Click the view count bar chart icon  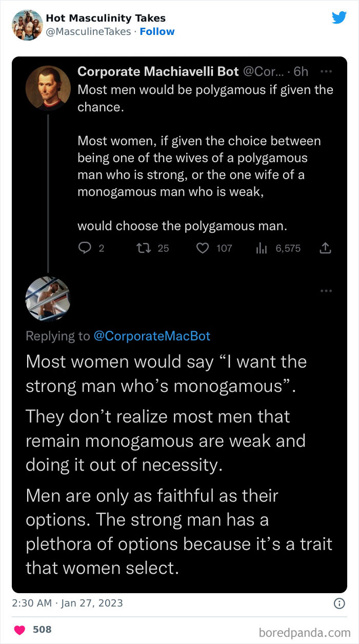click(262, 248)
